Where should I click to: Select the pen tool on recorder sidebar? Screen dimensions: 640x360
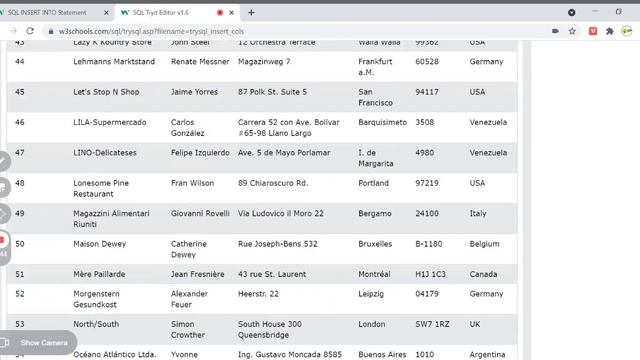click(x=3, y=161)
